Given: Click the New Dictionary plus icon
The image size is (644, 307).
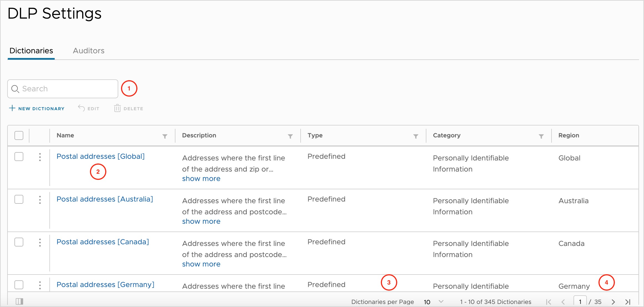Looking at the screenshot, I should pyautogui.click(x=12, y=108).
